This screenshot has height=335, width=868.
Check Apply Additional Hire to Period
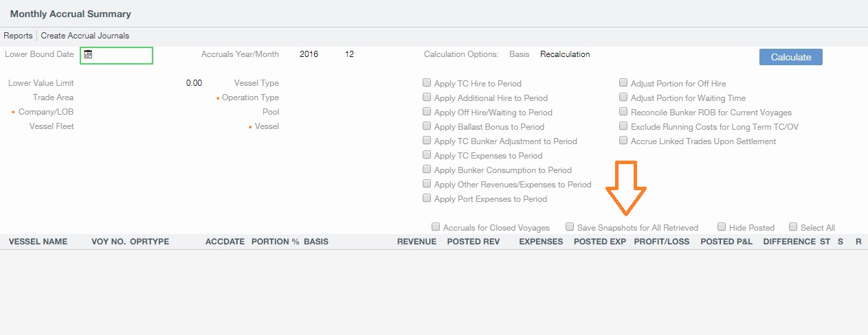(427, 97)
